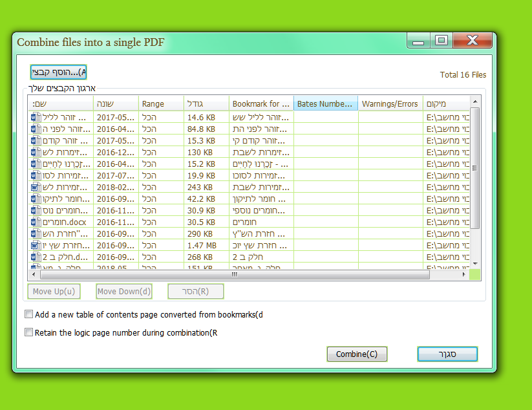Click the שם column header
The width and height of the screenshot is (532, 410).
tap(60, 103)
